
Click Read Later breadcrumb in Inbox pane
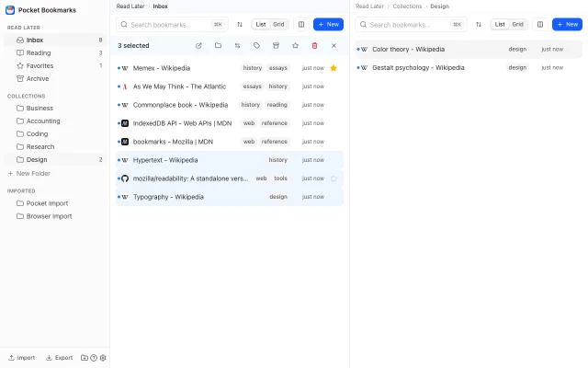click(130, 6)
